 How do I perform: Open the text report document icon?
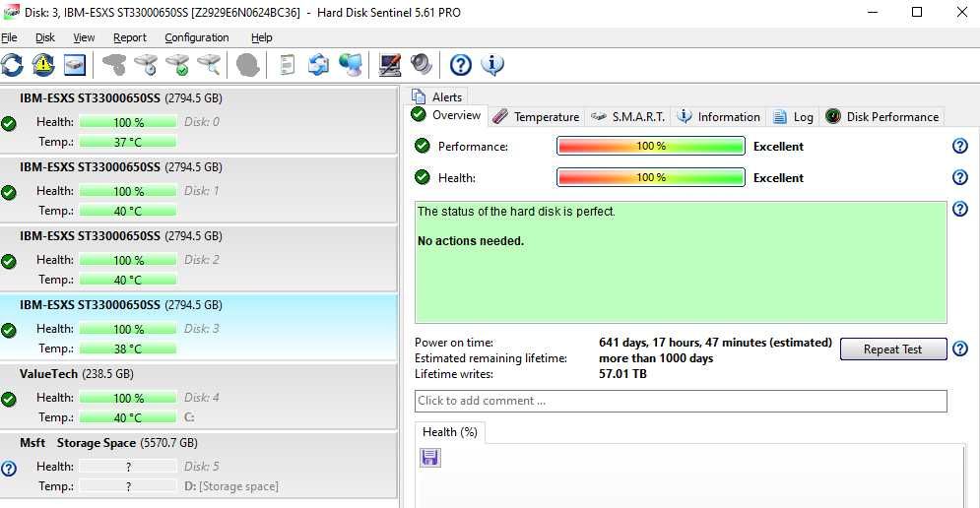pyautogui.click(x=287, y=64)
